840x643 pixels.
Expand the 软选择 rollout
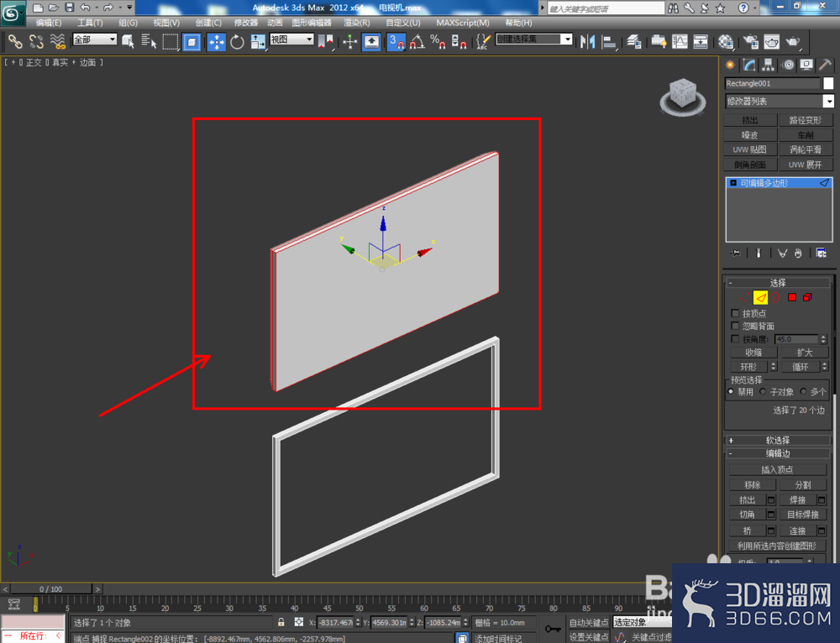click(x=779, y=440)
